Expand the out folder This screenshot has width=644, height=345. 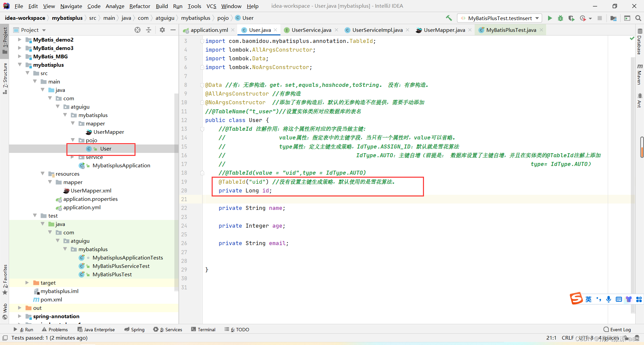pos(19,308)
